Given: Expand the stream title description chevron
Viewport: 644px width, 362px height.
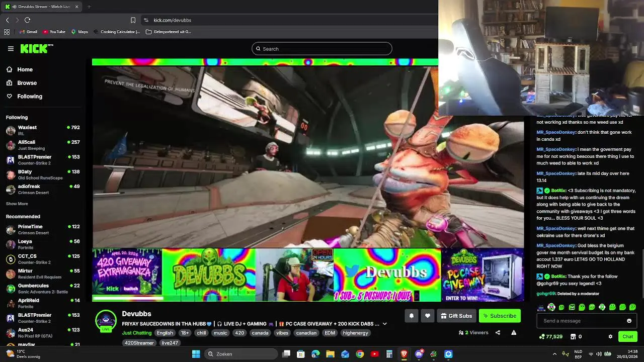Looking at the screenshot, I should (385, 324).
